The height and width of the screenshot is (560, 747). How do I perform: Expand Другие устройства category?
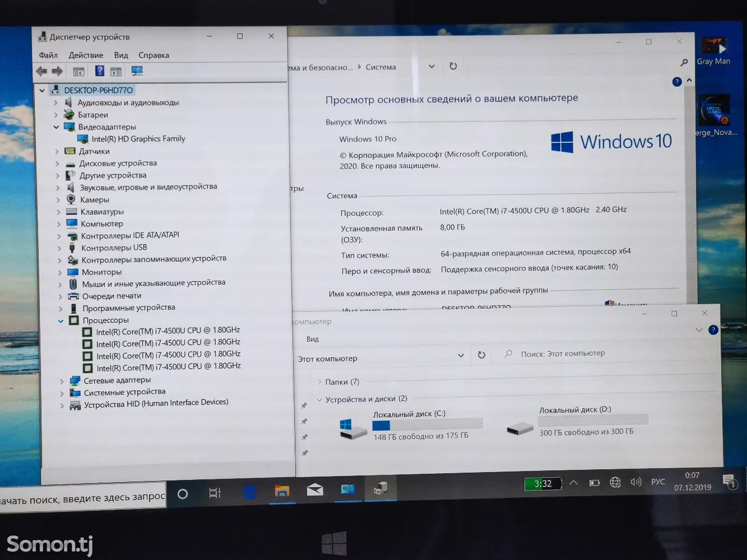[x=57, y=176]
